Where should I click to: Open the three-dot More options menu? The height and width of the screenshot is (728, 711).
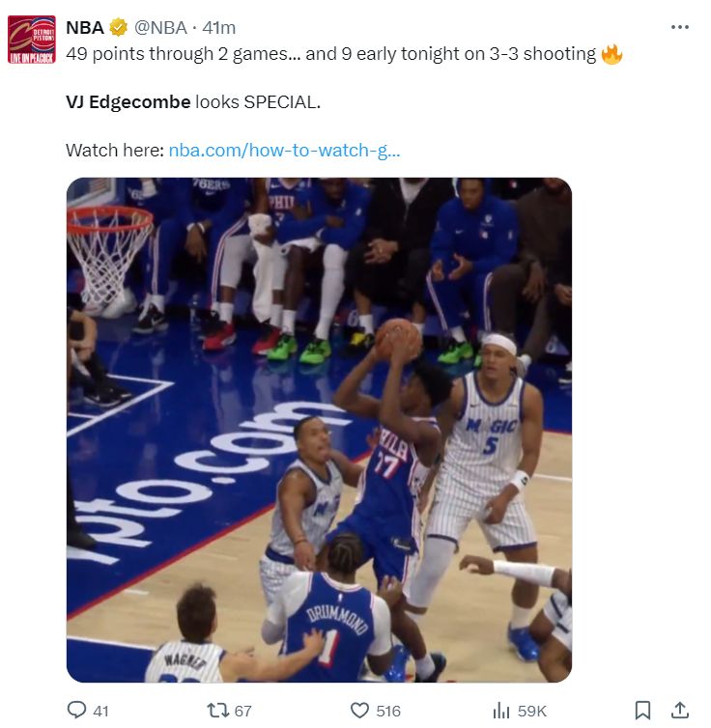click(680, 27)
